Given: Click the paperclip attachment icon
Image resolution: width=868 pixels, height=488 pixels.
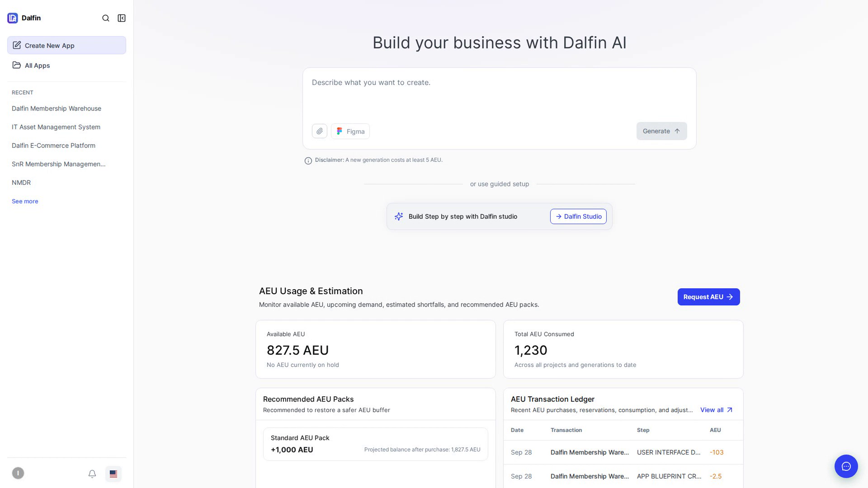Looking at the screenshot, I should coord(320,131).
